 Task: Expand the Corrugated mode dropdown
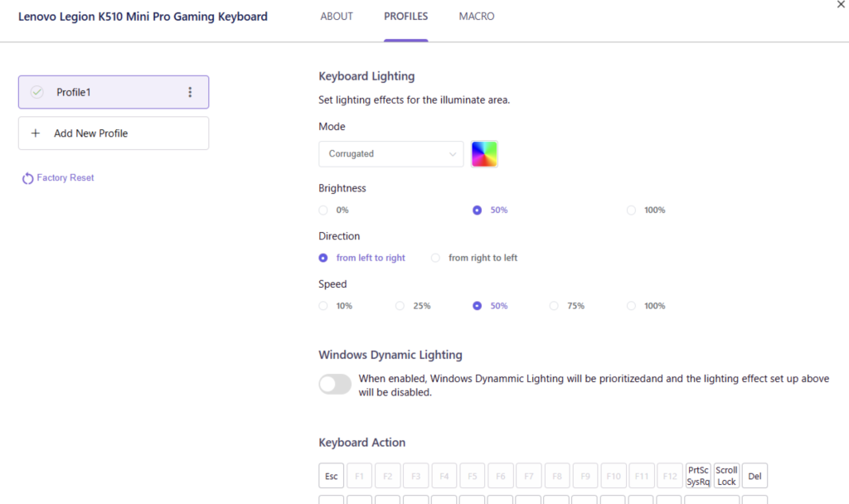(391, 153)
